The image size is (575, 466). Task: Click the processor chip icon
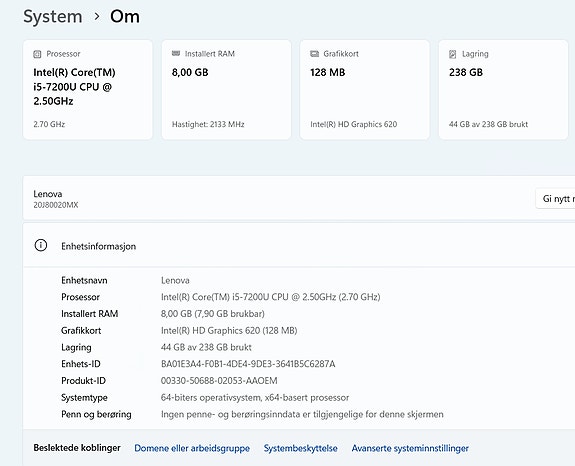[x=37, y=54]
